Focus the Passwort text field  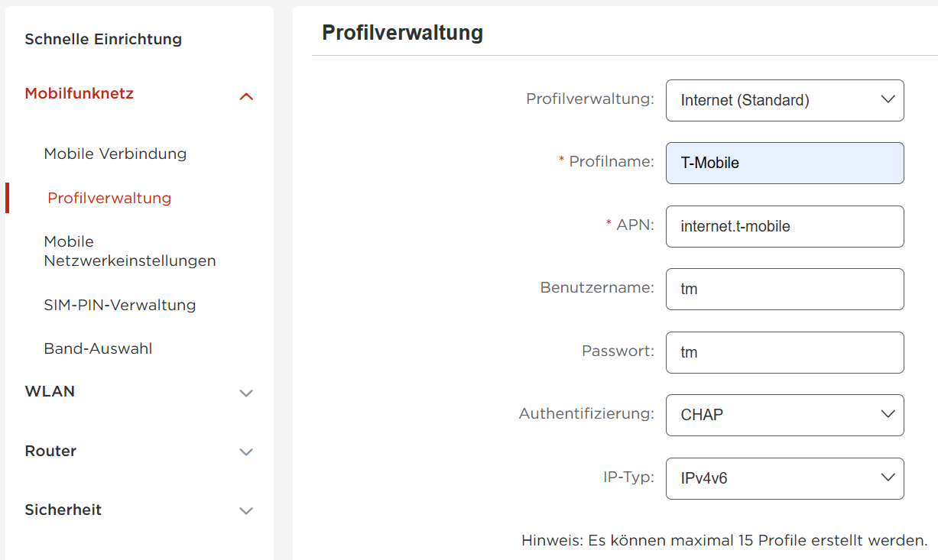coord(784,352)
